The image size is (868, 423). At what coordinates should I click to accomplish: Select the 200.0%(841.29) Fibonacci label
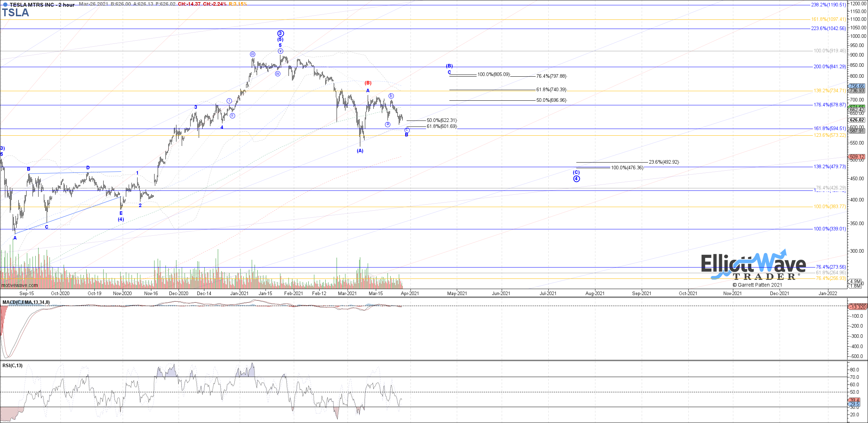pyautogui.click(x=830, y=67)
